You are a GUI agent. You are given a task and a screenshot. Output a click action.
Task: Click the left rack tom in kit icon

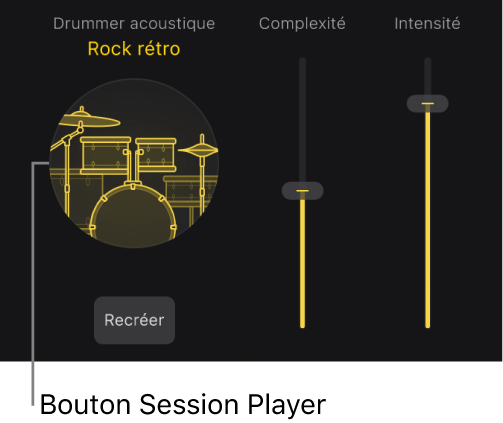click(105, 155)
